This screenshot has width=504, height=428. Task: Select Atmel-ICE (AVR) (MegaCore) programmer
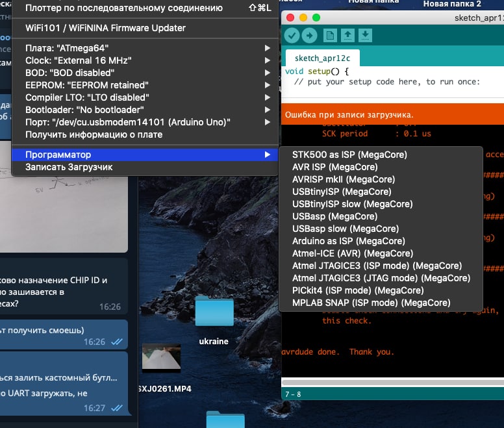click(x=381, y=253)
